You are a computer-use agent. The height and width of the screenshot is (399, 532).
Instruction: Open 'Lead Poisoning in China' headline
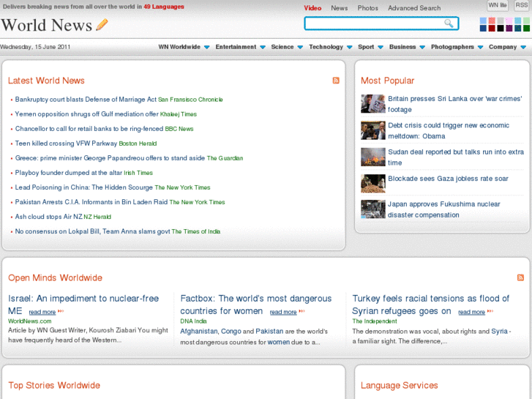coord(84,187)
